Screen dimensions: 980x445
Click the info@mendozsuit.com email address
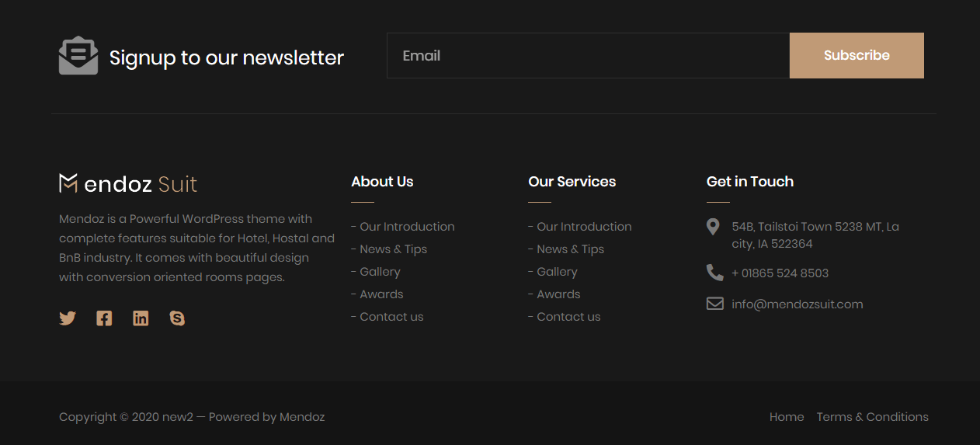click(x=797, y=304)
